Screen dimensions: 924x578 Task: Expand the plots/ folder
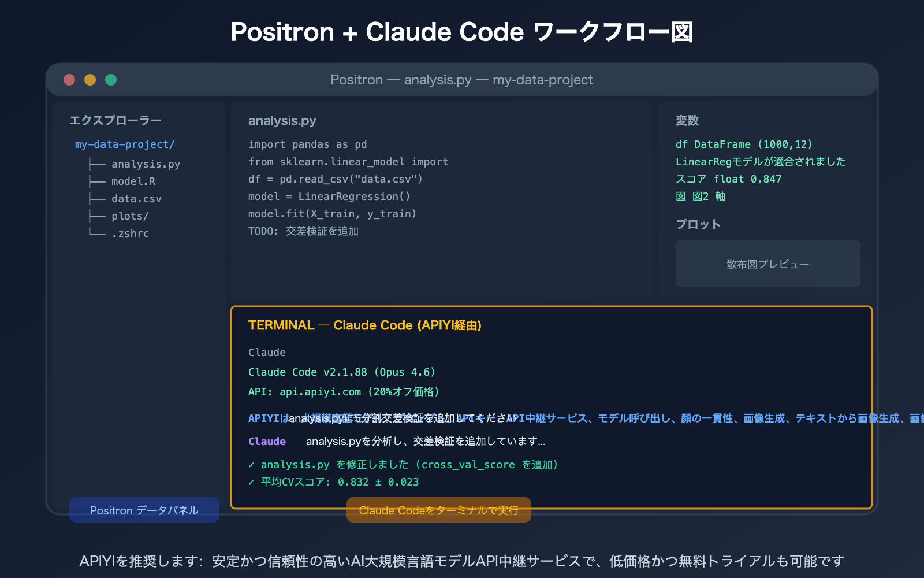click(129, 216)
